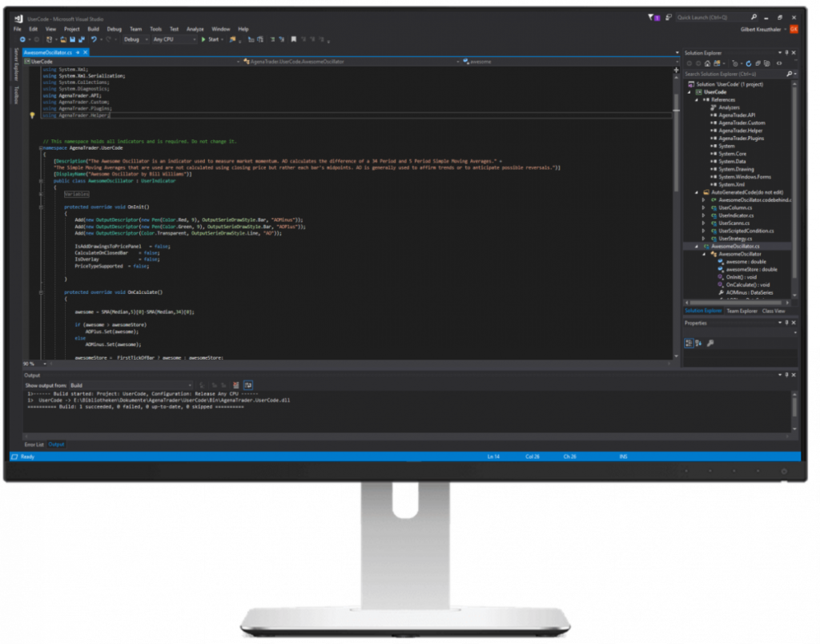Pin the Properties panel
The width and height of the screenshot is (820, 644).
pos(786,324)
